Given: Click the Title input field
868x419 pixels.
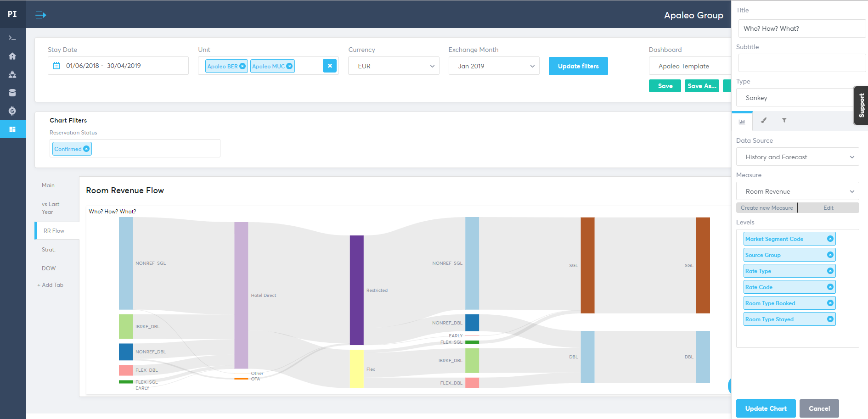Looking at the screenshot, I should click(802, 28).
